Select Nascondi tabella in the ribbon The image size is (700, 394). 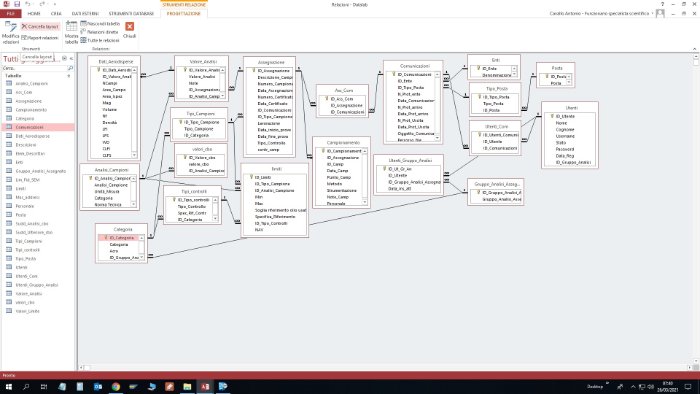(x=100, y=24)
